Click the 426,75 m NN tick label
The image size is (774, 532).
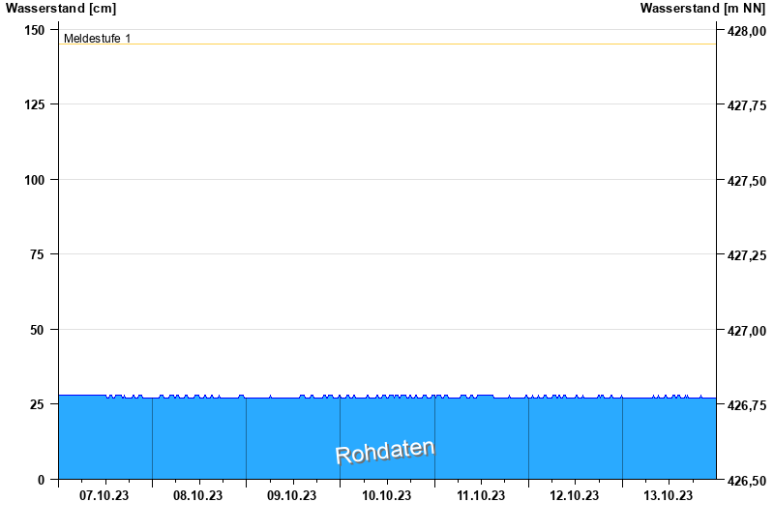tap(745, 405)
